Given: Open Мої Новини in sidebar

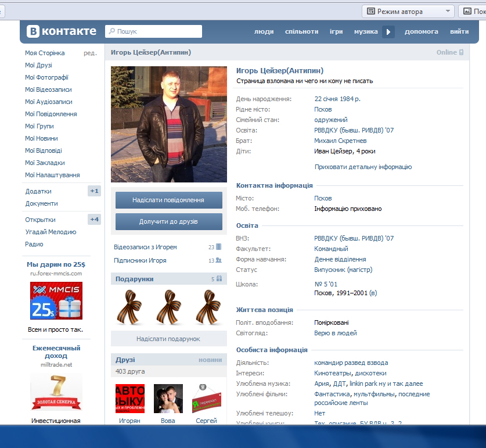Looking at the screenshot, I should [x=41, y=138].
